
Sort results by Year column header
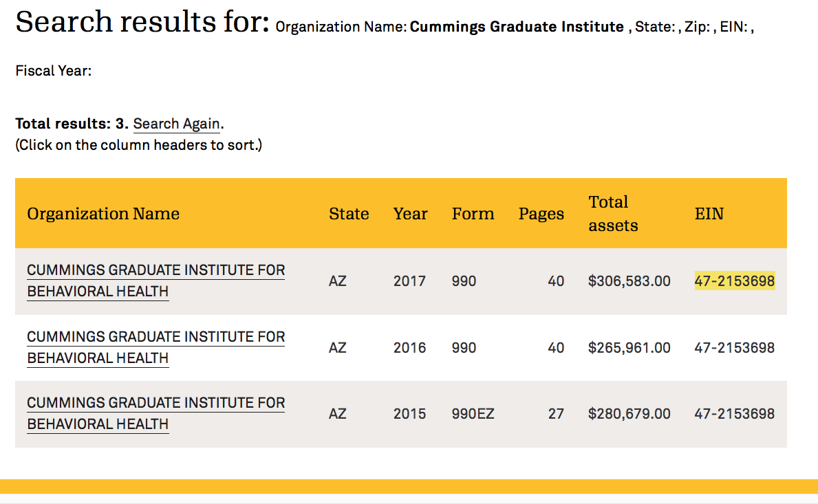[x=411, y=214]
